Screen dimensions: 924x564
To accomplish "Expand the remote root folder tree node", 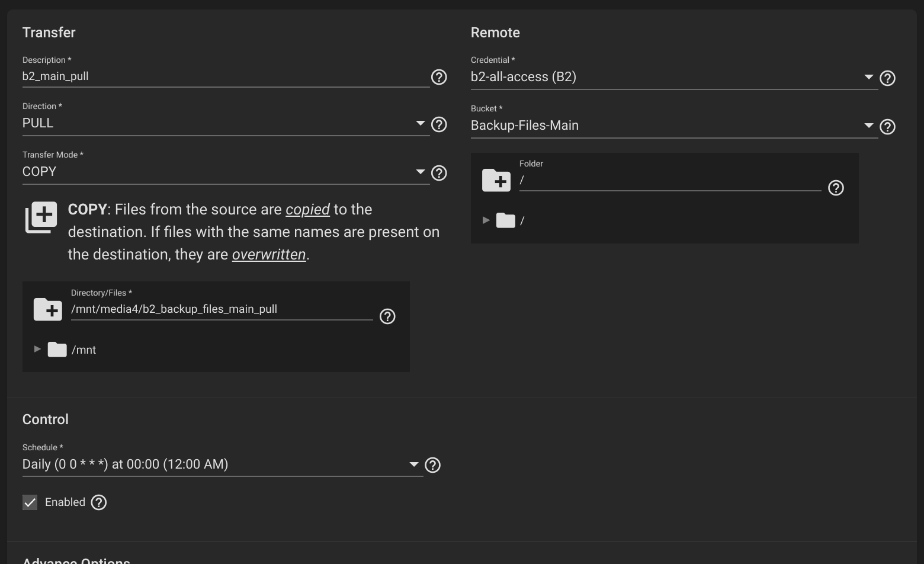I will click(486, 220).
